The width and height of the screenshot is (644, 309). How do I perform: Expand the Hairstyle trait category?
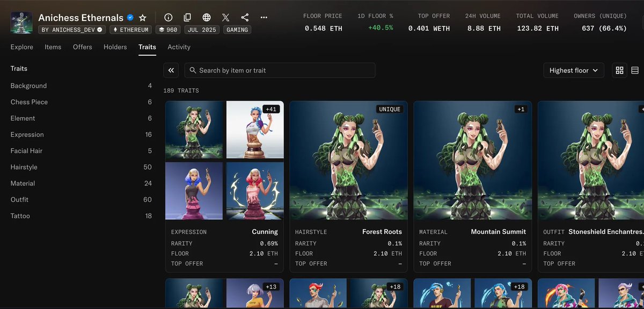24,167
